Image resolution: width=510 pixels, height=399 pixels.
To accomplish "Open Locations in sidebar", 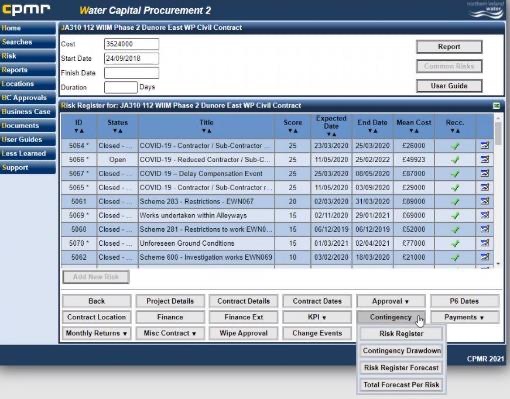I will pyautogui.click(x=28, y=84).
